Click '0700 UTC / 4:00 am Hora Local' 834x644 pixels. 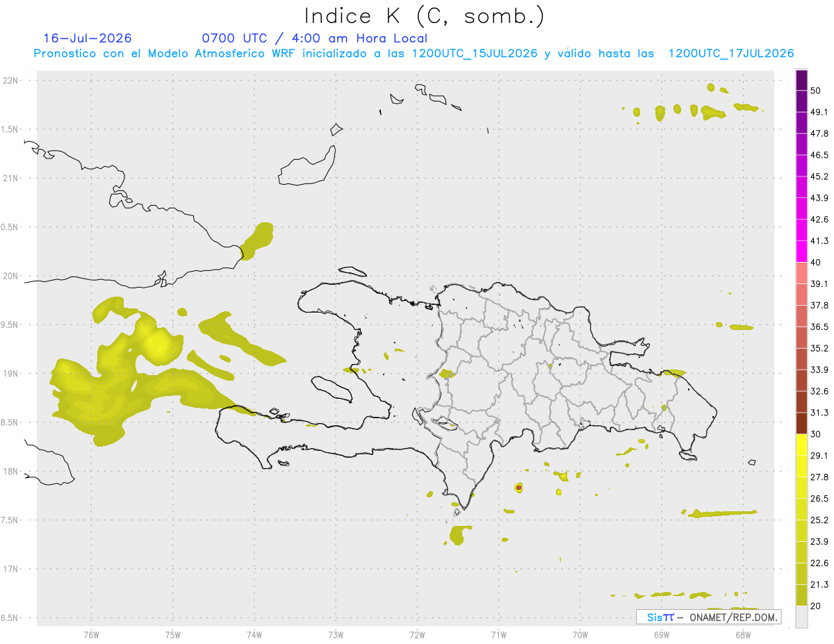(315, 38)
